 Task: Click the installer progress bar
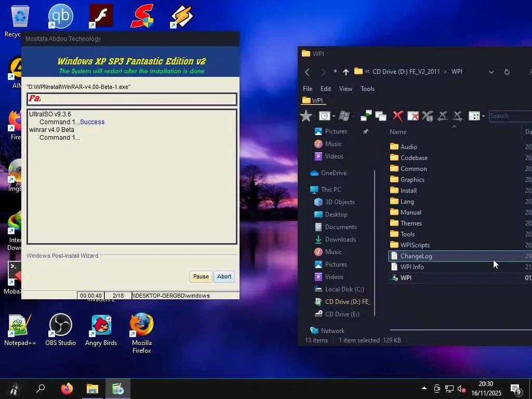click(x=131, y=99)
